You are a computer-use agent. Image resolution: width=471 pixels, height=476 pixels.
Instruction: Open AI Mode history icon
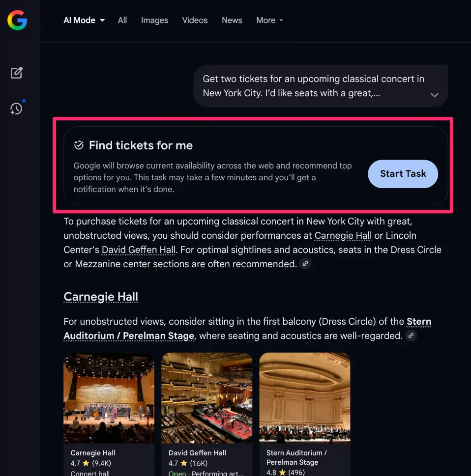tap(17, 109)
